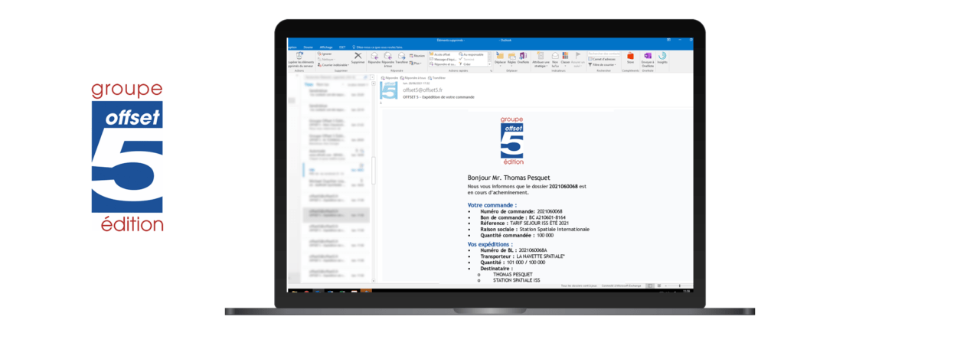Open the Dossier ribbon tab

(x=308, y=47)
